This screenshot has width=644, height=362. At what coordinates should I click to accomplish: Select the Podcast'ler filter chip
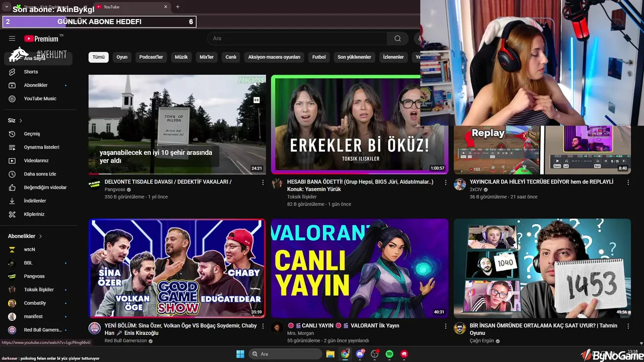point(151,57)
